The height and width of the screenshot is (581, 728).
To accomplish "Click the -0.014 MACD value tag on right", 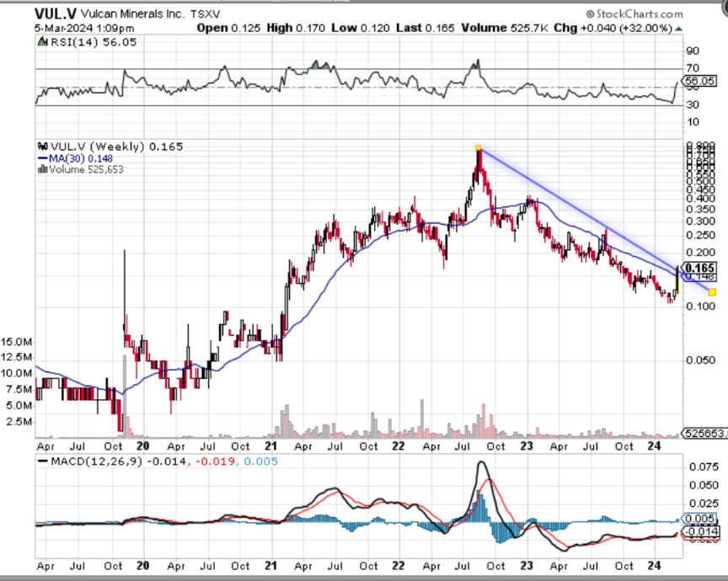I will point(702,532).
